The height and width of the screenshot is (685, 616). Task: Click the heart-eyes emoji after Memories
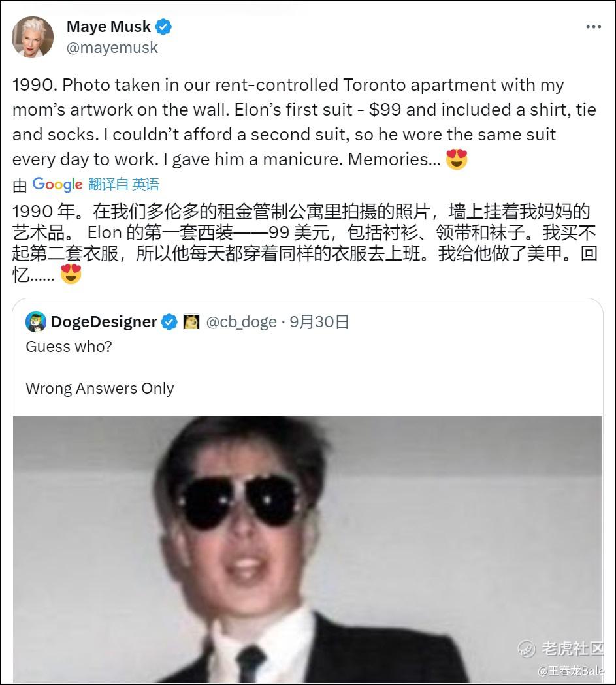[x=457, y=159]
